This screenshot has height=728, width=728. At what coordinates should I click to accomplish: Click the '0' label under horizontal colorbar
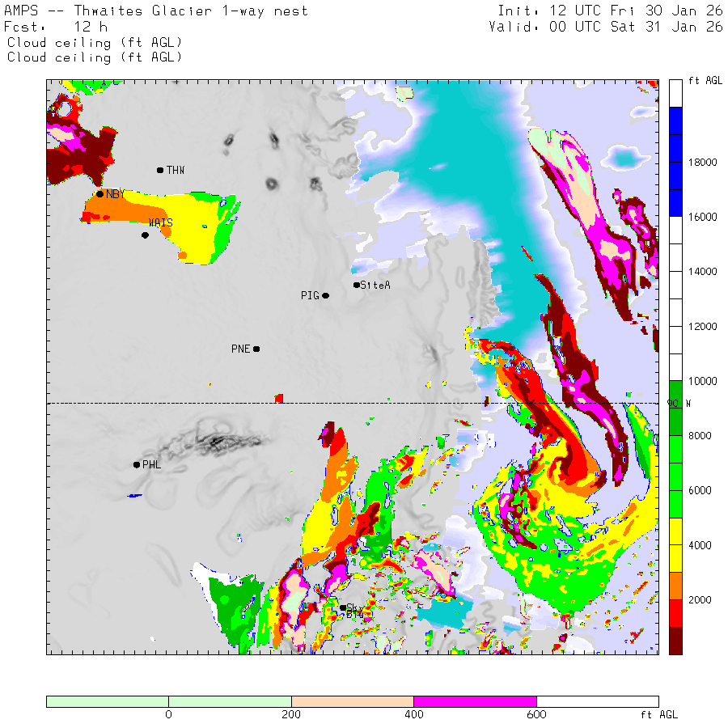[168, 714]
